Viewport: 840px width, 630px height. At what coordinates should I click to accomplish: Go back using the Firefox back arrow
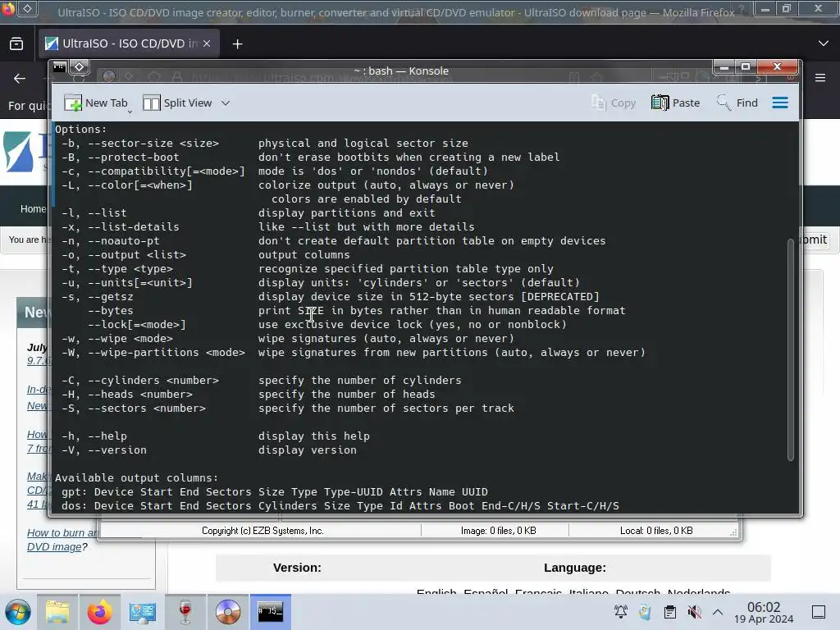click(20, 79)
